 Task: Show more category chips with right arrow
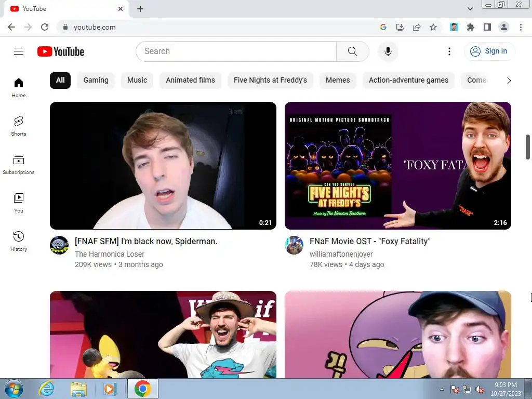point(509,81)
